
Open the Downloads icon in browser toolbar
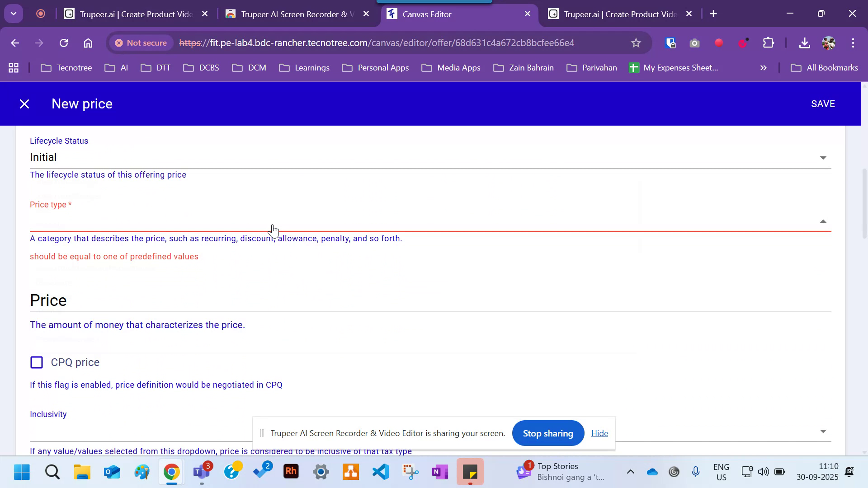pos(805,43)
